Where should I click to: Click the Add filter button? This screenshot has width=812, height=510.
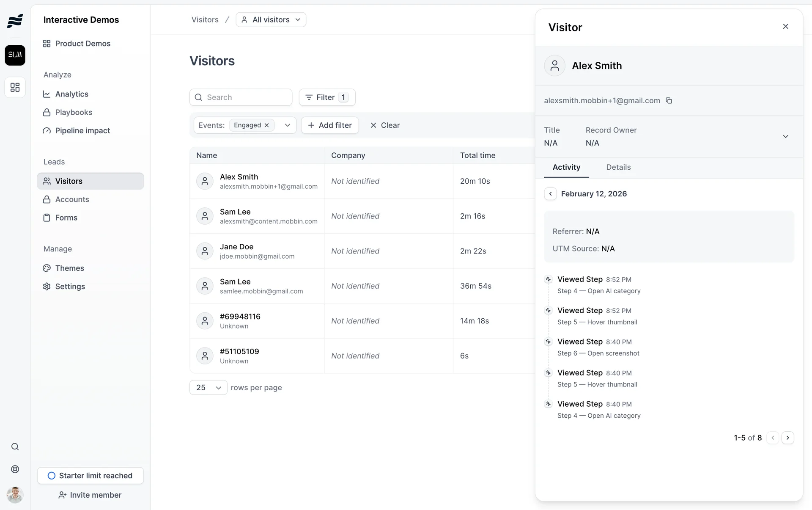(330, 125)
